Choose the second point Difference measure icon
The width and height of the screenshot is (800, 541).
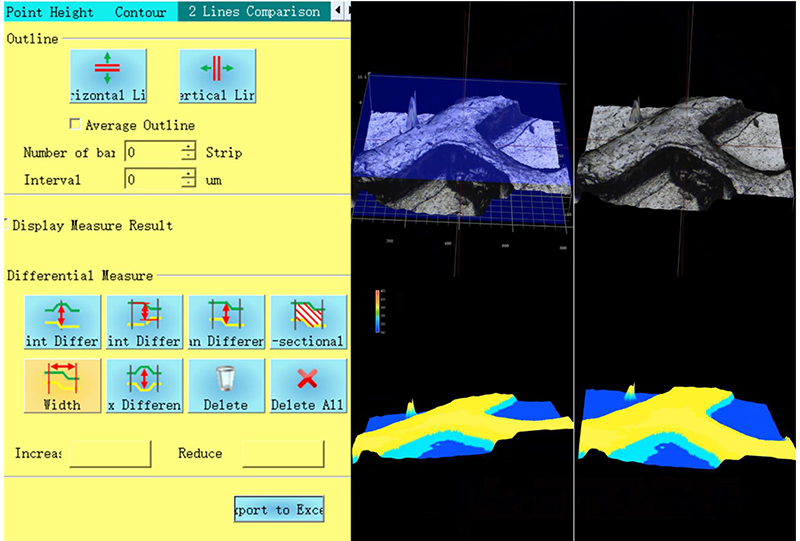pos(144,322)
